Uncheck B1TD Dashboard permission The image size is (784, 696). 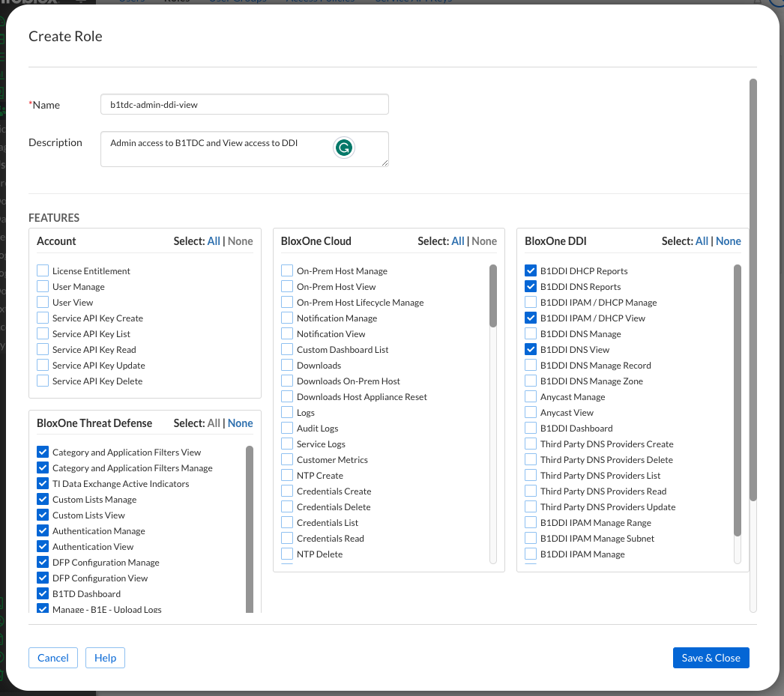[x=43, y=594]
